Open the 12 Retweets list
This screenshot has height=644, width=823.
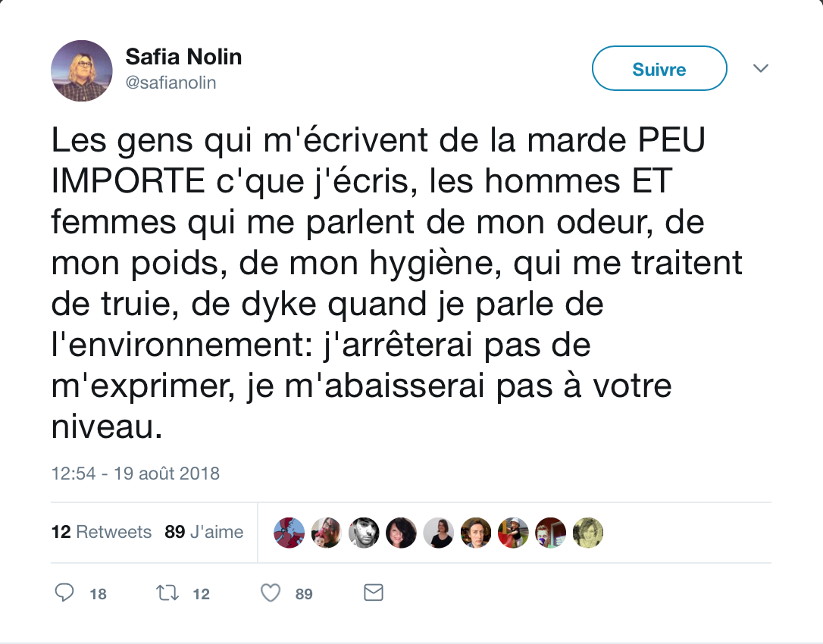(102, 532)
